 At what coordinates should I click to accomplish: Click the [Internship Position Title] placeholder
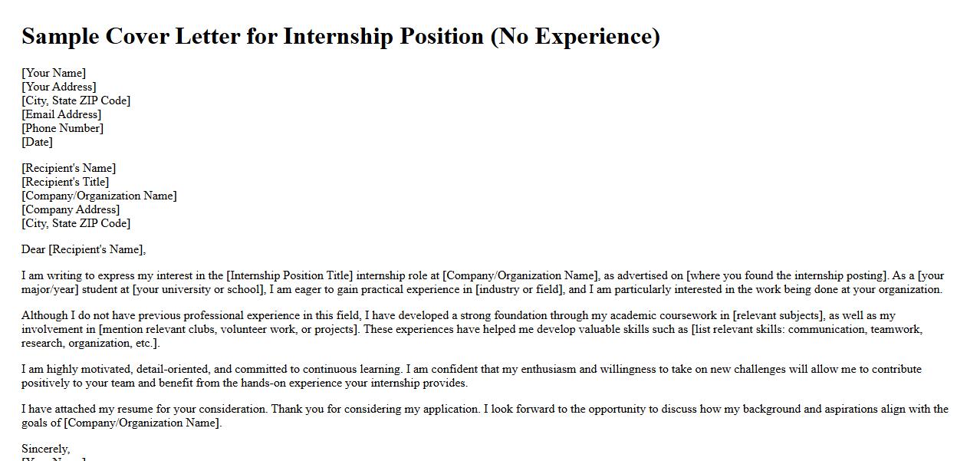click(290, 275)
